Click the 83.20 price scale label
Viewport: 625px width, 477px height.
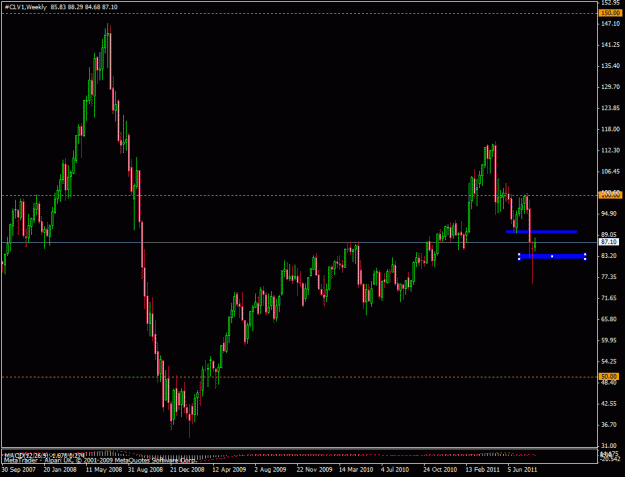point(609,255)
